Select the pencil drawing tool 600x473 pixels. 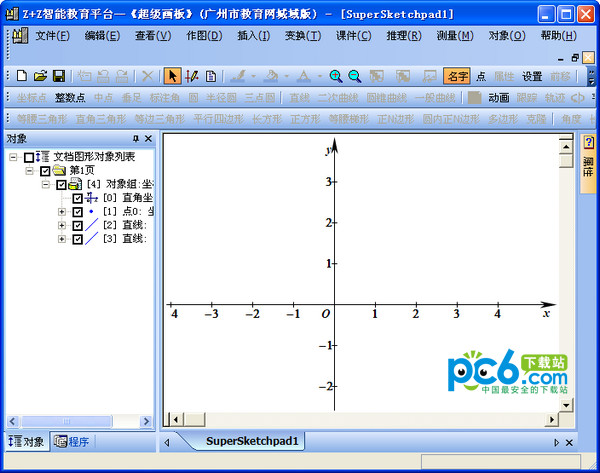pyautogui.click(x=192, y=76)
